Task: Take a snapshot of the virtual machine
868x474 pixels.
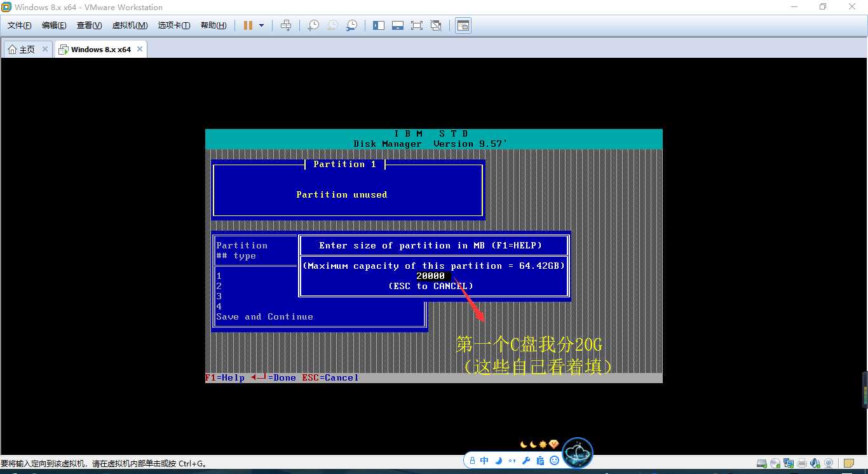Action: (313, 25)
